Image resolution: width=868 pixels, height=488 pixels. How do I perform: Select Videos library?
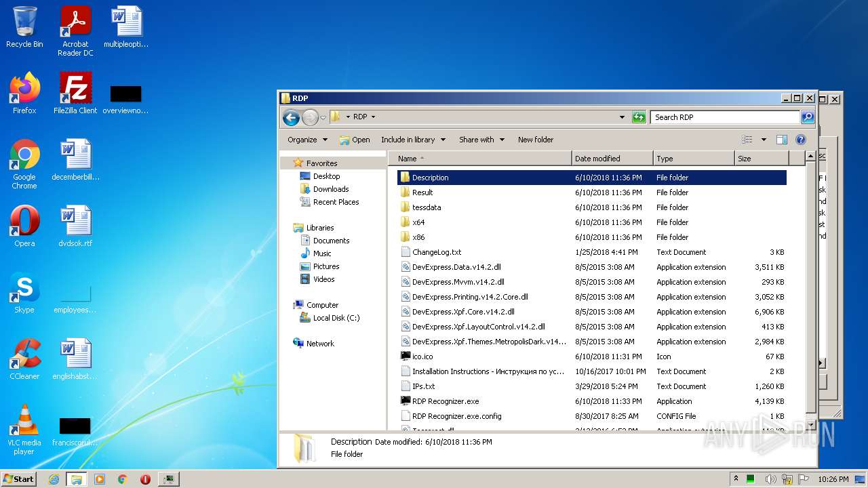[x=323, y=279]
